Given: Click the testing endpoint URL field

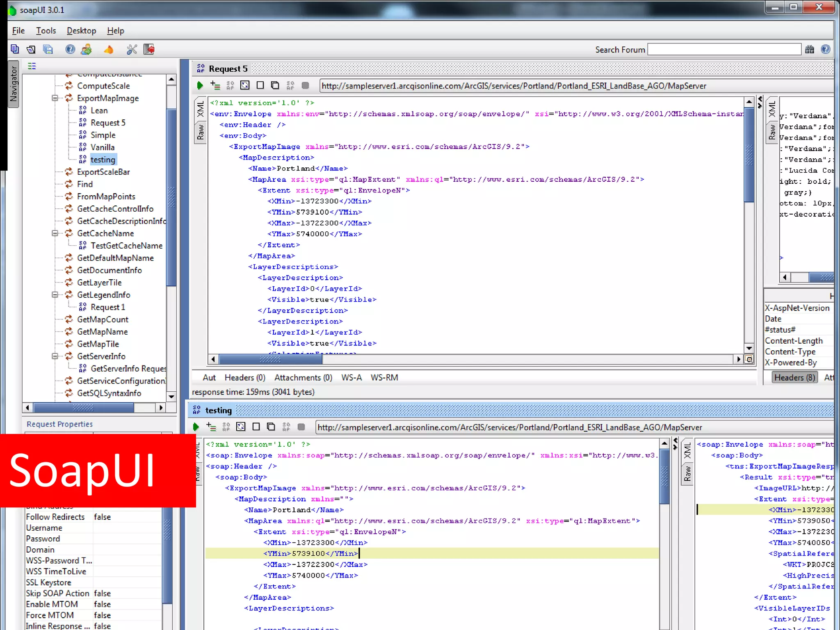Looking at the screenshot, I should pyautogui.click(x=574, y=427).
